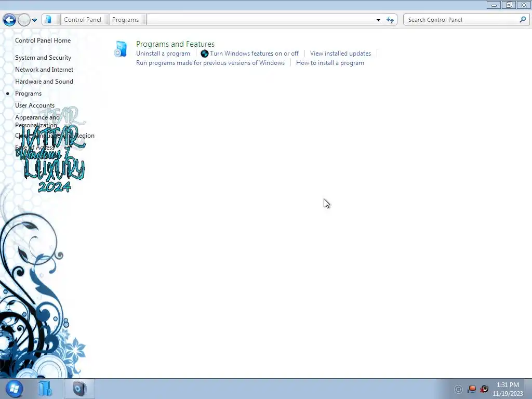Minimize the Control Panel window
This screenshot has height=399, width=532.
coord(494,5)
